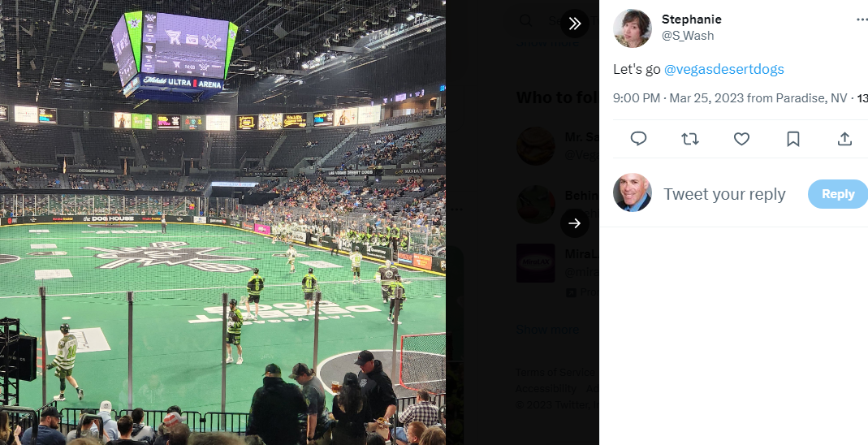This screenshot has width=868, height=445.
Task: Open the @S_Wash handle link
Action: point(688,36)
